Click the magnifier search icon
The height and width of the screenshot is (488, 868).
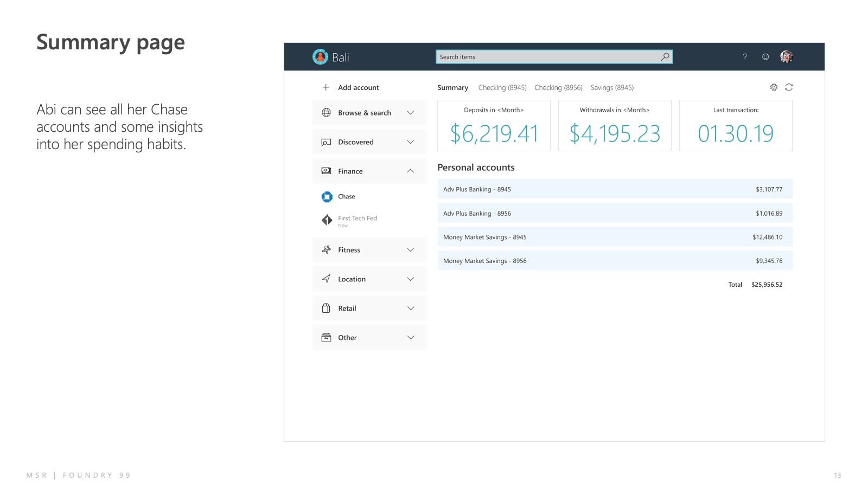pos(665,56)
